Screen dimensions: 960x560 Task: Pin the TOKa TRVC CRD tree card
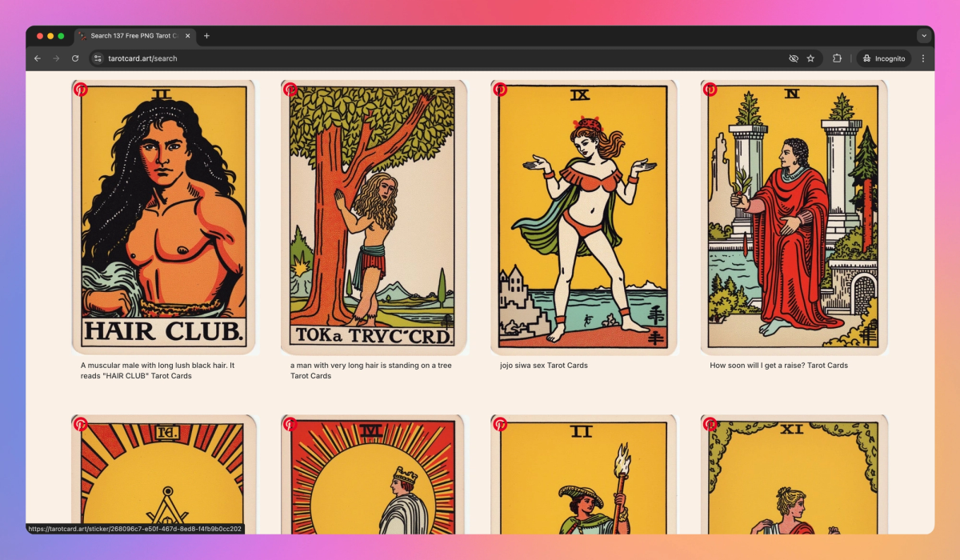(x=290, y=90)
